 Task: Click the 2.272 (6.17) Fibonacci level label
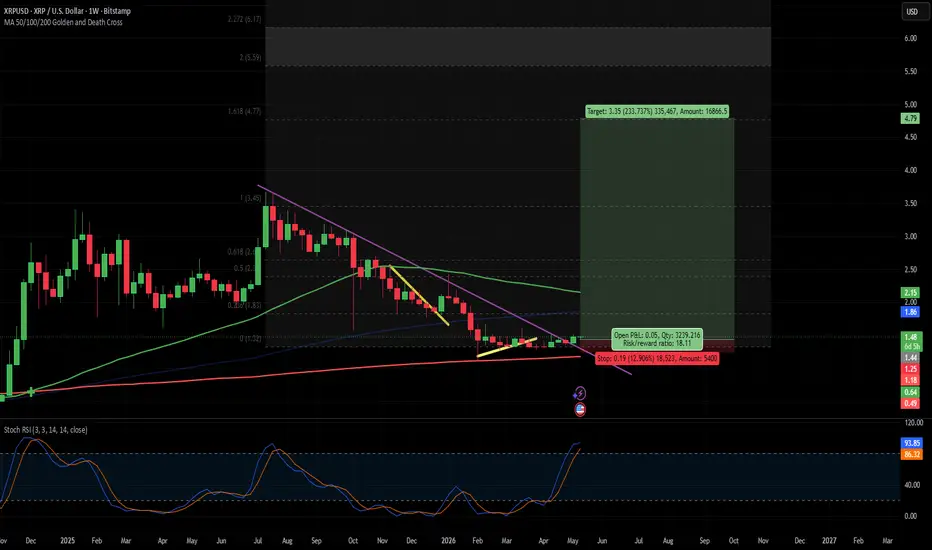click(244, 19)
